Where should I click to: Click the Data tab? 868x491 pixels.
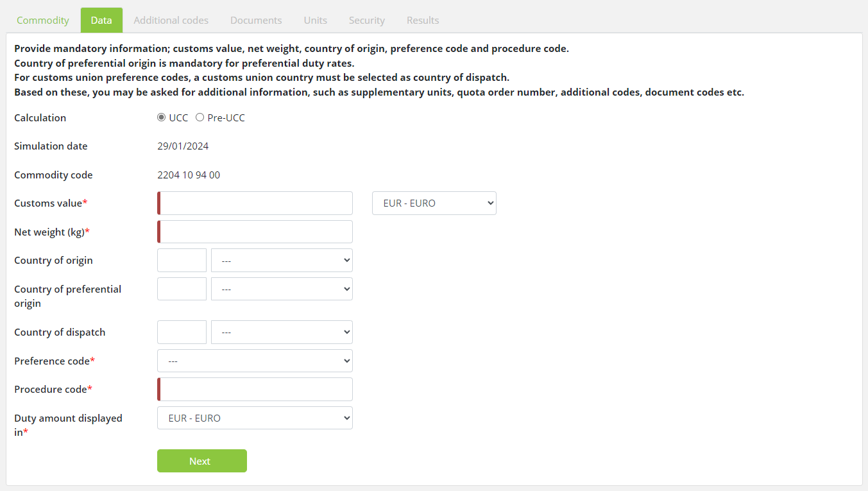(101, 20)
